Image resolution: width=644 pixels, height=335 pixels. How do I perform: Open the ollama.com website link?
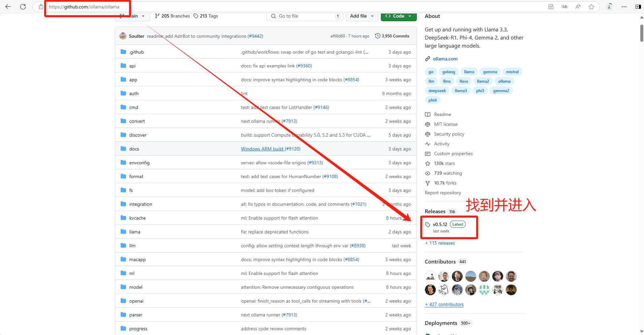[x=445, y=59]
